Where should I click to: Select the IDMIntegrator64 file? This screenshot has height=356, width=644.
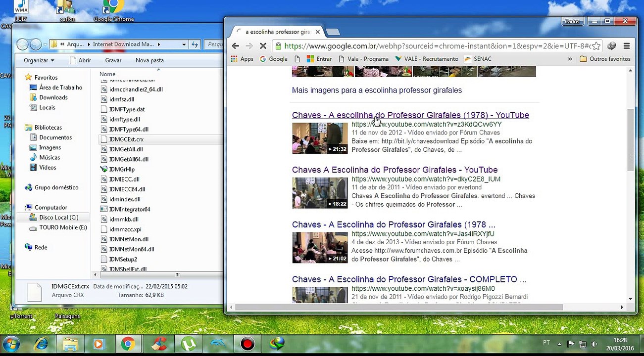125,209
